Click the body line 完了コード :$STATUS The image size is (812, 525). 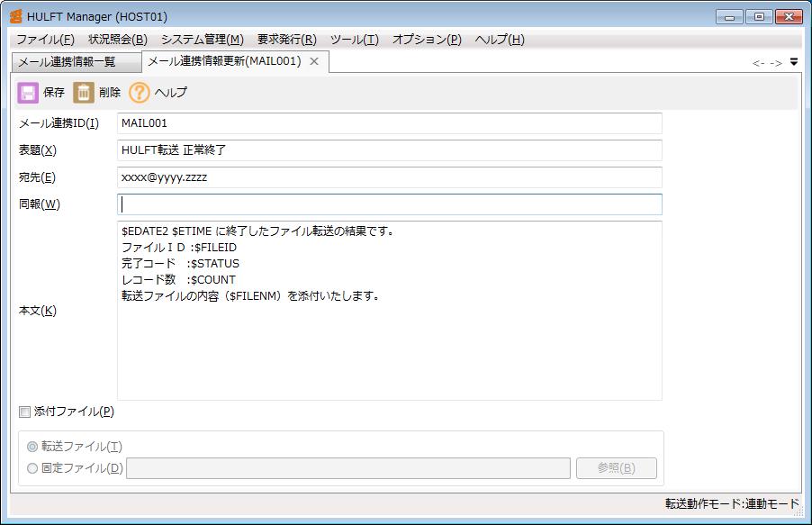181,264
